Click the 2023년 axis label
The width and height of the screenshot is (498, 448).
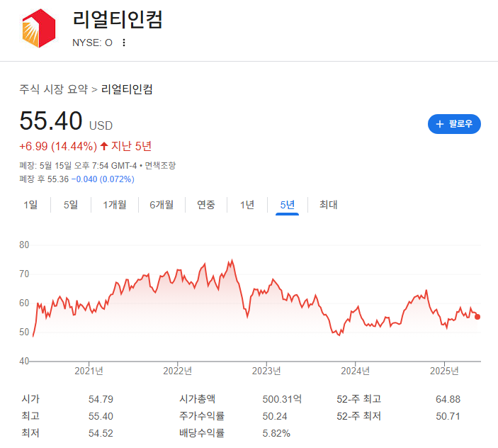266,371
